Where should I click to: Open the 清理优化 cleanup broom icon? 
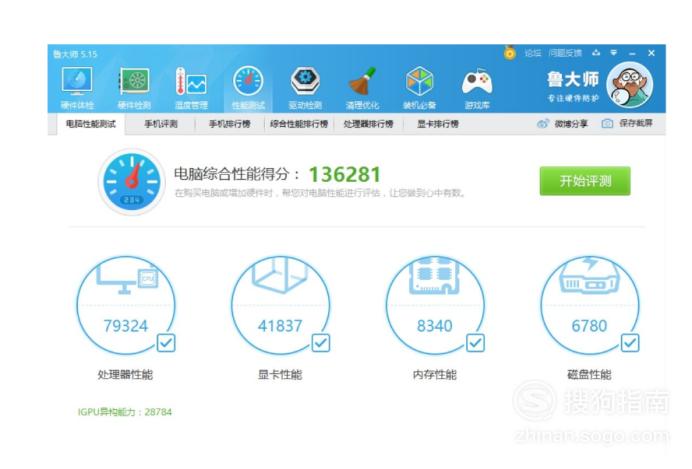[x=362, y=81]
